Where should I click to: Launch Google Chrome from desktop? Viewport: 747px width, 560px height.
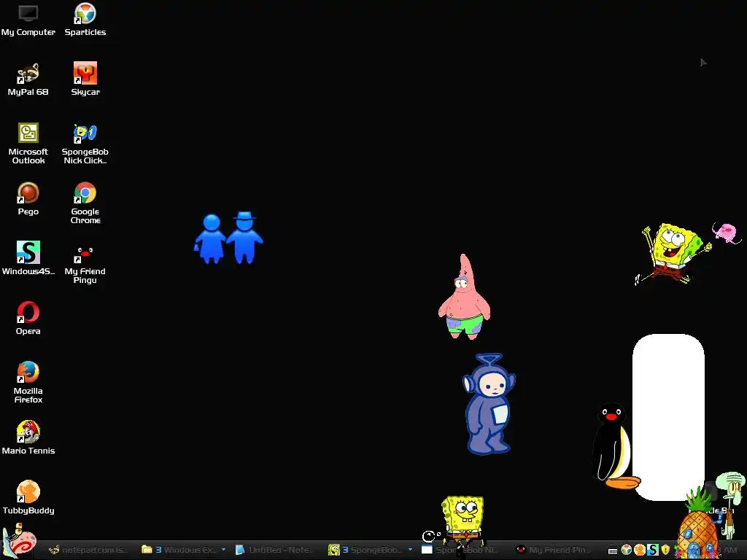click(85, 203)
